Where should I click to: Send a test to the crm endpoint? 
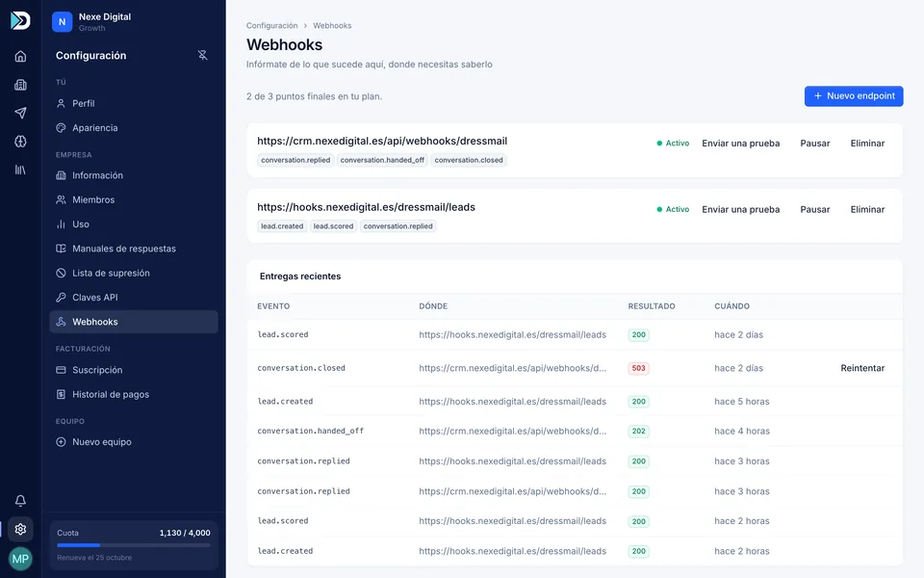(x=740, y=144)
